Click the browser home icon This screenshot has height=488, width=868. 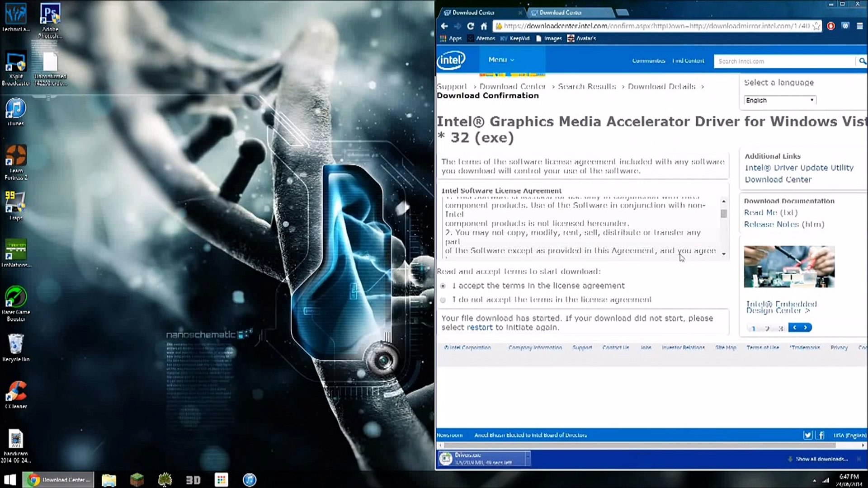[x=484, y=26]
